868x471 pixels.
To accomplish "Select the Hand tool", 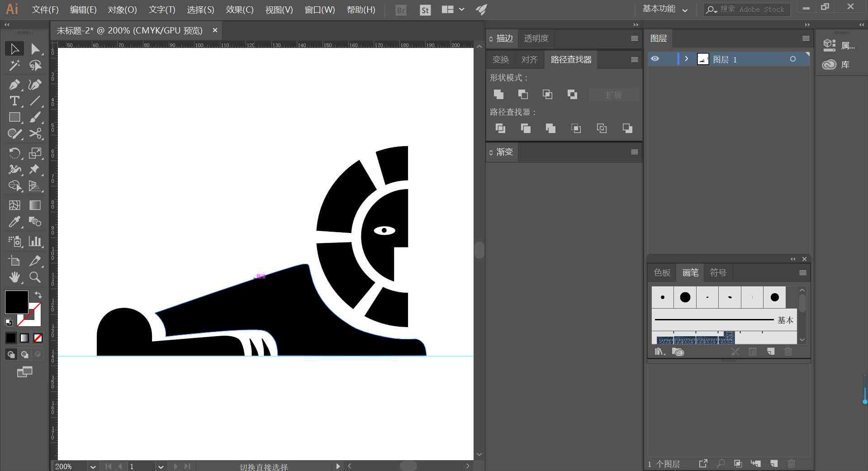I will click(14, 277).
